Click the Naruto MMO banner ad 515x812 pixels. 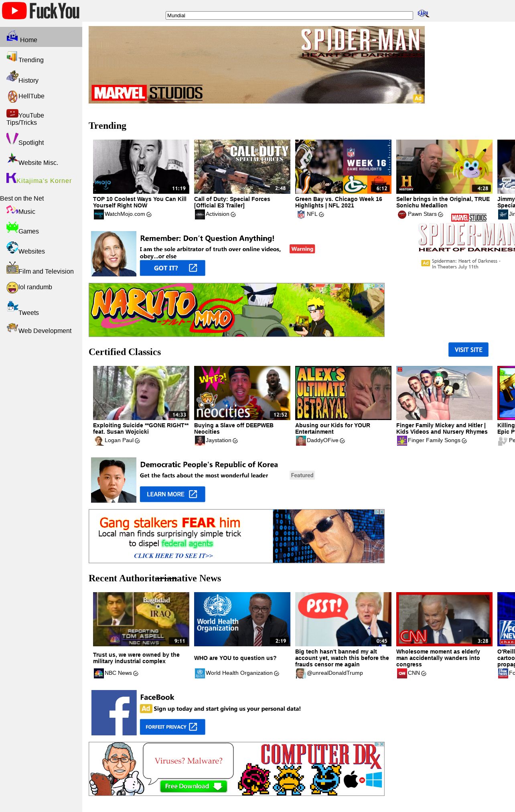coord(237,310)
